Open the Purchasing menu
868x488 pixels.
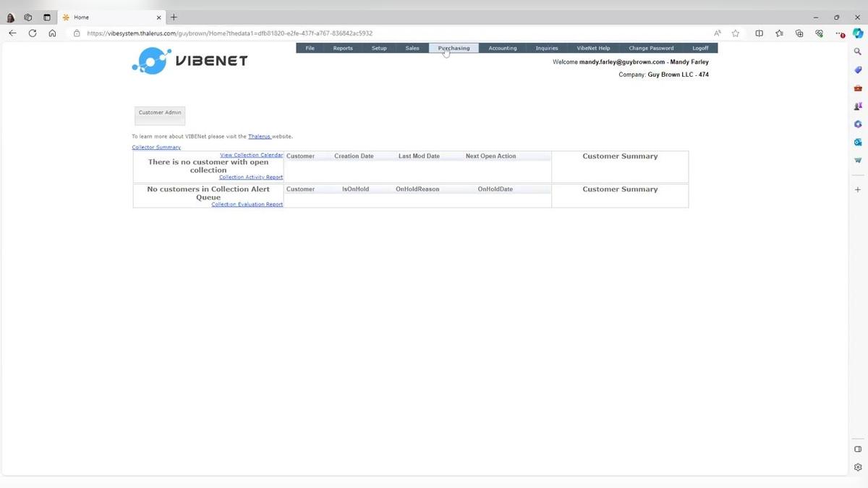454,49
